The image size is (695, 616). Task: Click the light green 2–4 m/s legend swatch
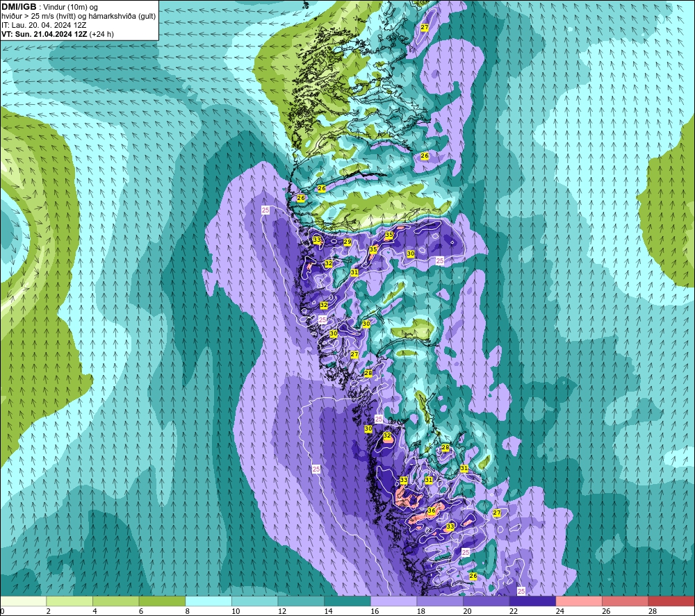69,601
